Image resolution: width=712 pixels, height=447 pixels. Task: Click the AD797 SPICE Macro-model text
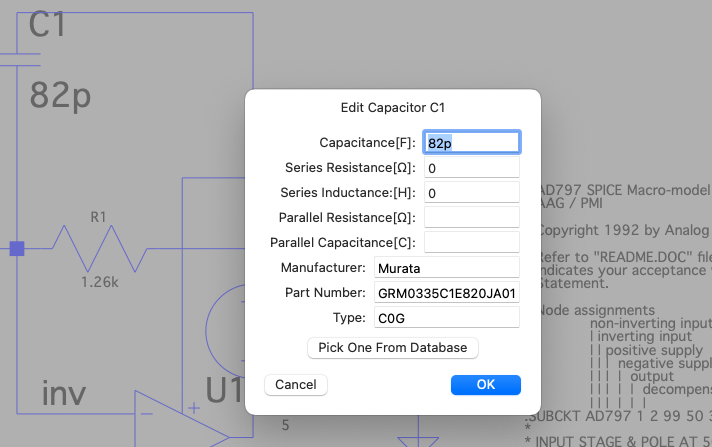(x=625, y=190)
